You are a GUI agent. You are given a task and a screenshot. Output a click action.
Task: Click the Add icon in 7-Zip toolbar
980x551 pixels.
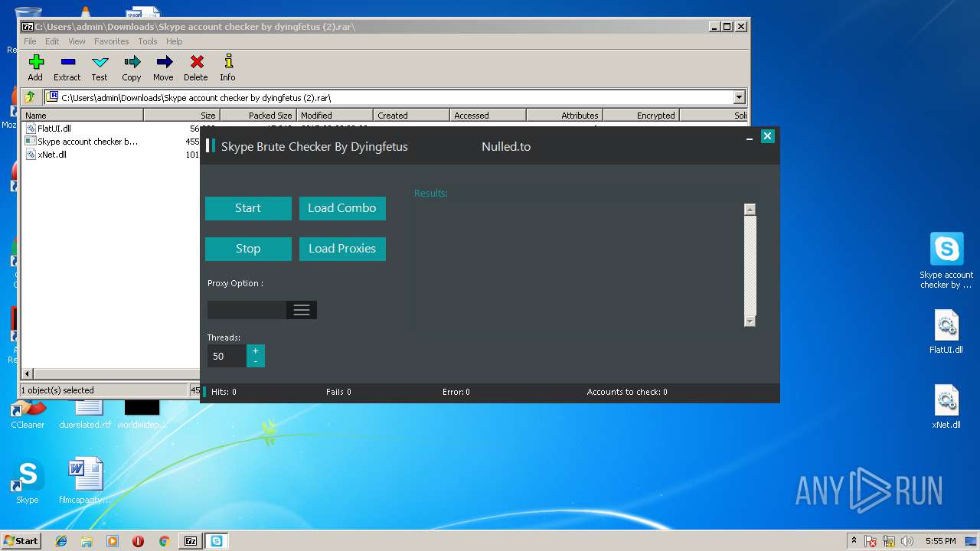point(35,62)
